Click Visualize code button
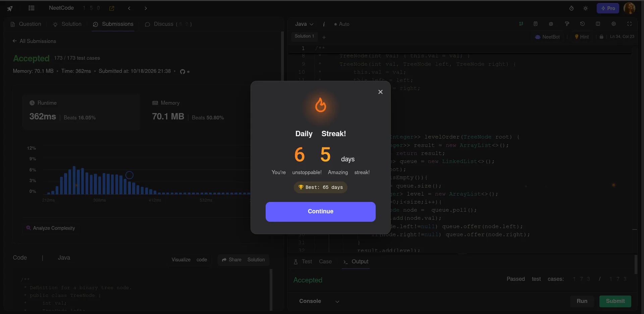This screenshot has width=644, height=314. (x=189, y=260)
